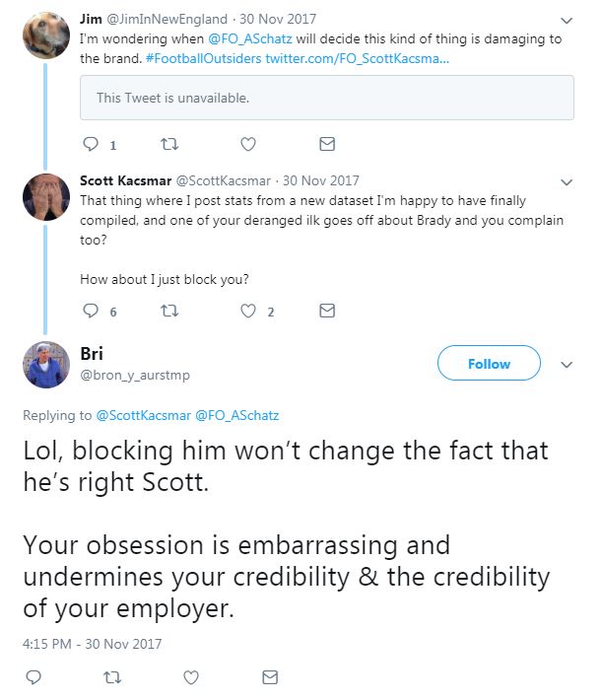
Task: Retweet Scott Kacsmar's tweet
Action: tap(167, 312)
